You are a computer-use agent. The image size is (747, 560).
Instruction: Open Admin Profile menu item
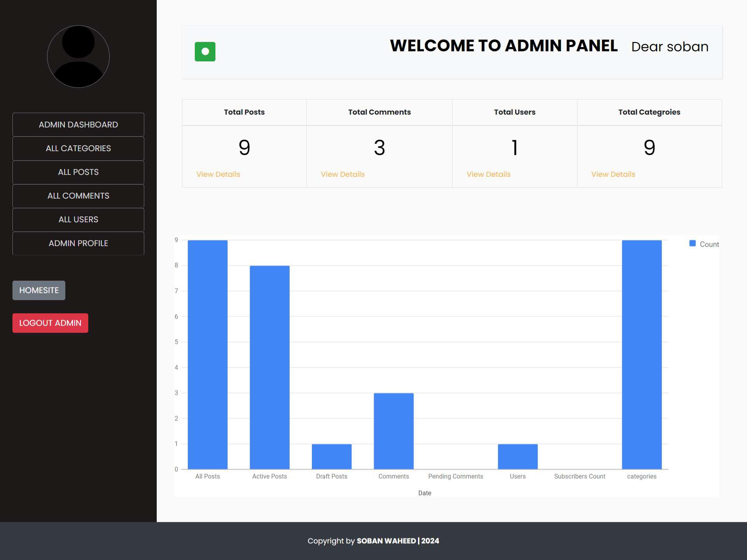click(78, 243)
